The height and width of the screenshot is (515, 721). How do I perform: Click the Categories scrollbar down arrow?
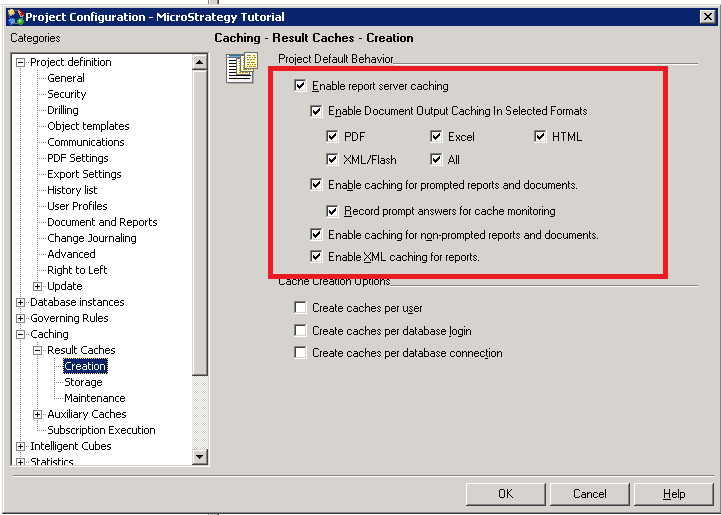pyautogui.click(x=200, y=457)
